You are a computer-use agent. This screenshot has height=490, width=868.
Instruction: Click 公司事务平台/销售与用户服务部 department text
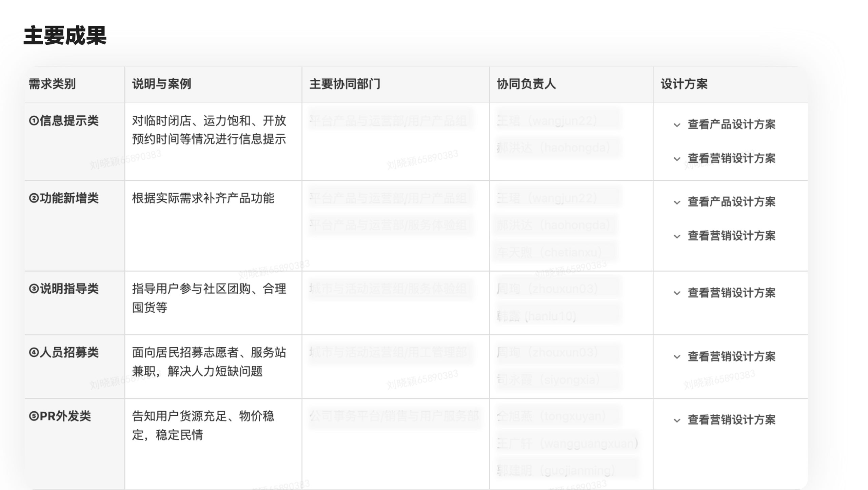pyautogui.click(x=394, y=416)
